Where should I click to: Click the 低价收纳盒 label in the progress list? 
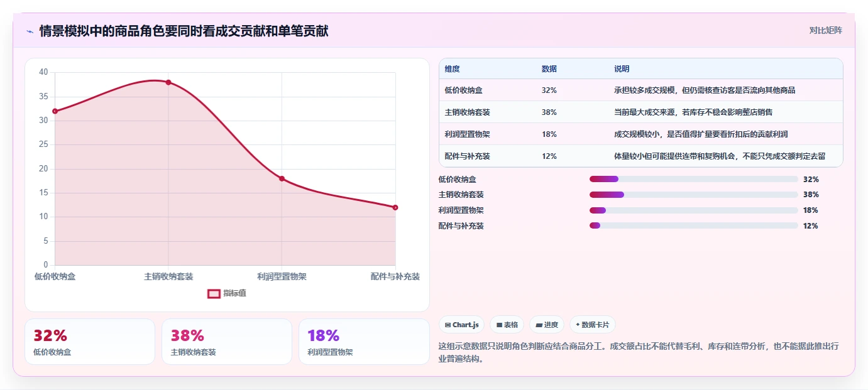click(x=458, y=179)
